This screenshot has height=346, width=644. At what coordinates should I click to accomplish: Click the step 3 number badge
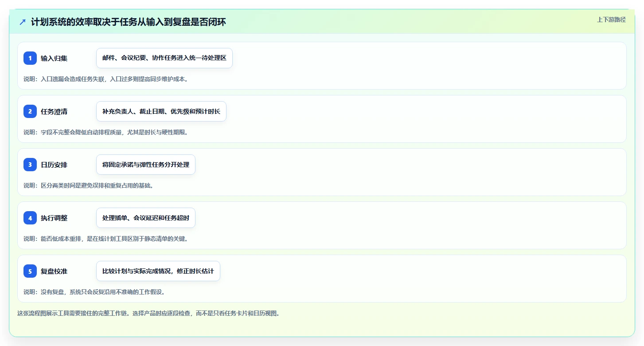point(30,165)
